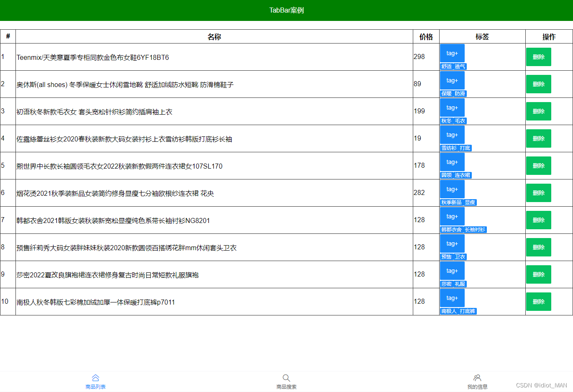Screen dimensions: 573x392
Task: Select the 显瘦 tag
Action: pyautogui.click(x=470, y=202)
